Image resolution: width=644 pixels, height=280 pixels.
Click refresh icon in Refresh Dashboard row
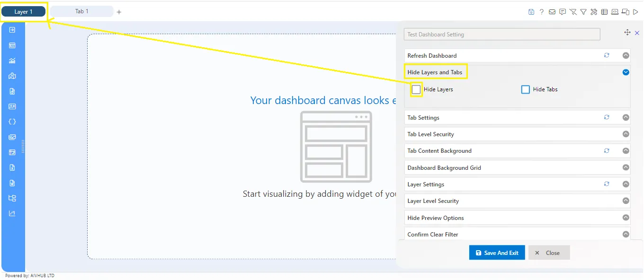pos(607,55)
